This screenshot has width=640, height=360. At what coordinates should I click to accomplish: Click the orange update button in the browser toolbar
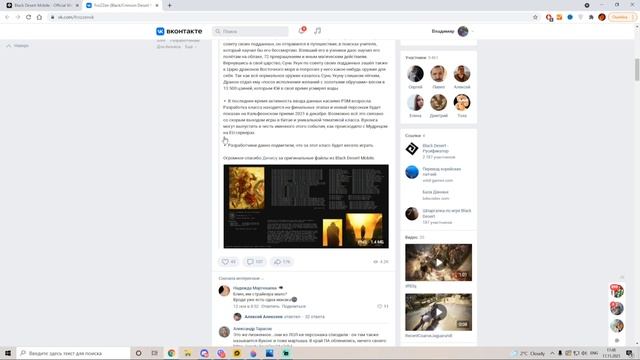(x=622, y=17)
